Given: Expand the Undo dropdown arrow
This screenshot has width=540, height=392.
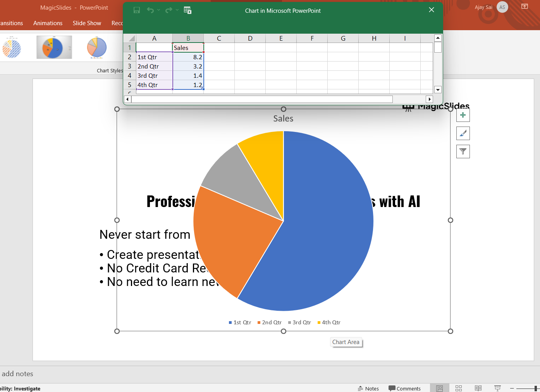Looking at the screenshot, I should click(158, 10).
